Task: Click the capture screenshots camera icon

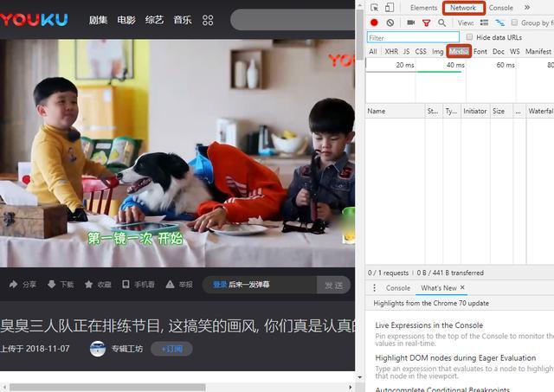Action: [410, 22]
